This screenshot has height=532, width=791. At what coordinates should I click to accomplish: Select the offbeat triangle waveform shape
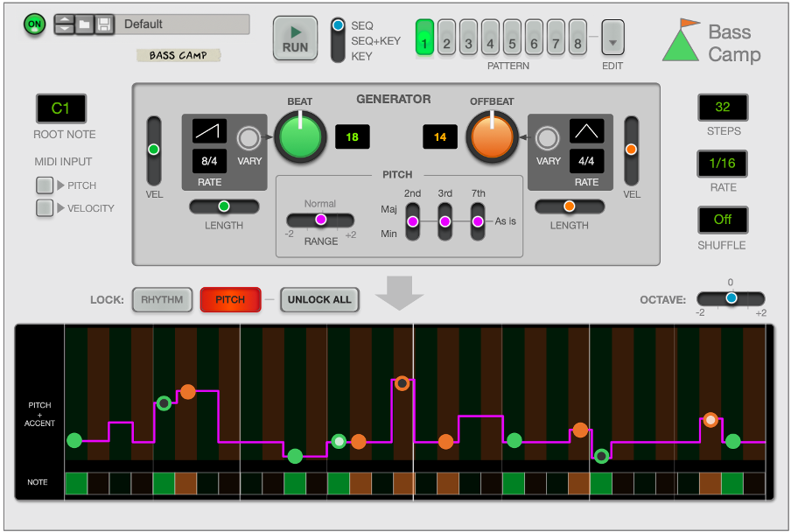coord(587,131)
